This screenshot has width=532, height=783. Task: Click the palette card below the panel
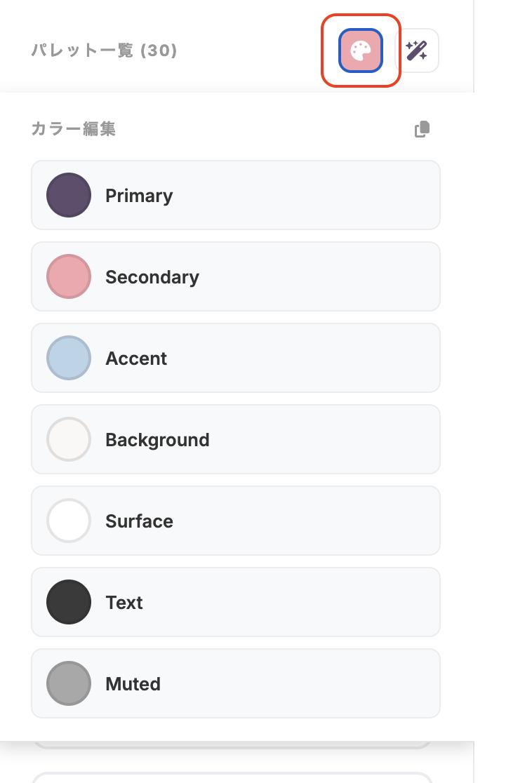click(232, 777)
